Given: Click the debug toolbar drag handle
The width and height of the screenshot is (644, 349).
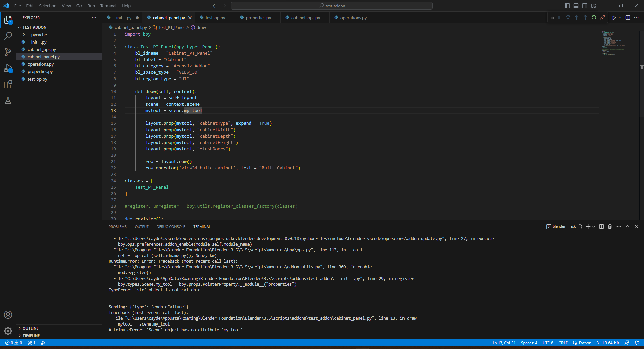Looking at the screenshot, I should pyautogui.click(x=552, y=18).
